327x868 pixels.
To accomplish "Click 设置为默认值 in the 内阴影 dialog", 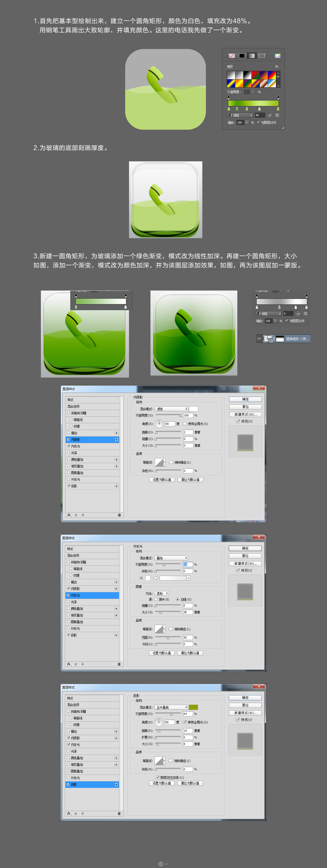I will [162, 479].
